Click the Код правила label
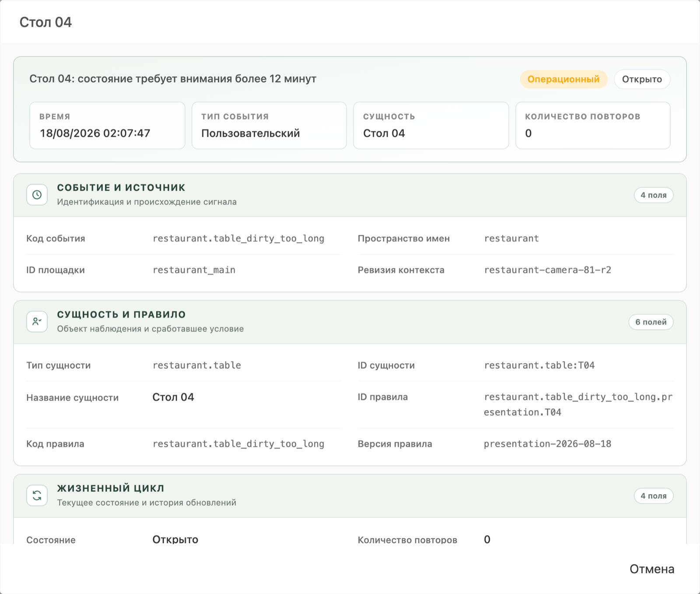 click(x=55, y=444)
